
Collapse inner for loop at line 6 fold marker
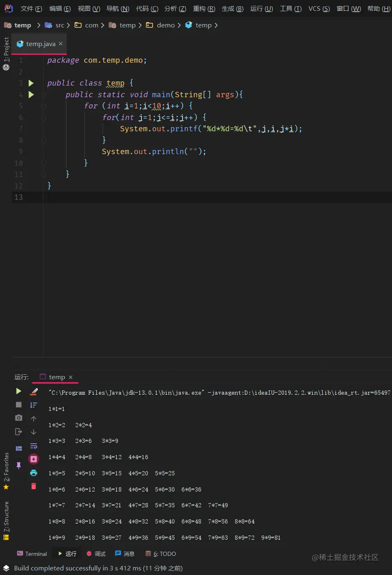point(43,118)
